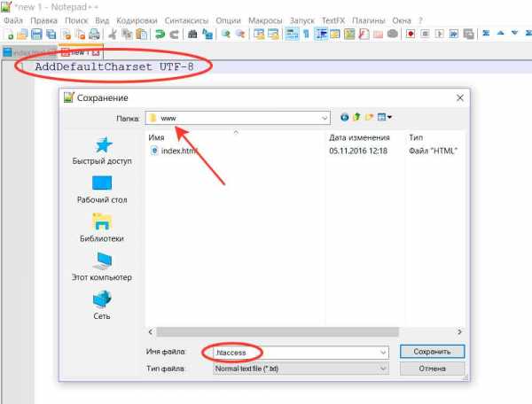Go back using the dialog's back arrow icon
The height and width of the screenshot is (404, 532).
(344, 117)
